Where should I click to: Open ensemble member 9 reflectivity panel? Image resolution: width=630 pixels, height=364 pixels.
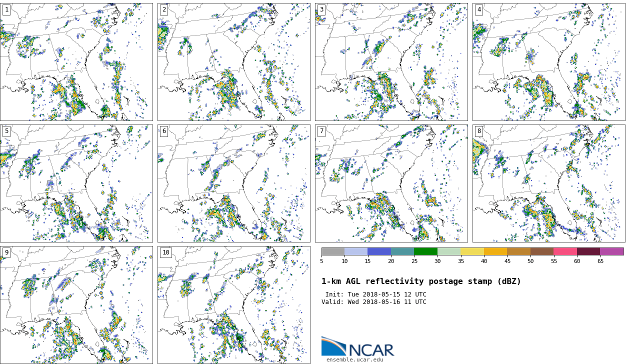pyautogui.click(x=76, y=304)
